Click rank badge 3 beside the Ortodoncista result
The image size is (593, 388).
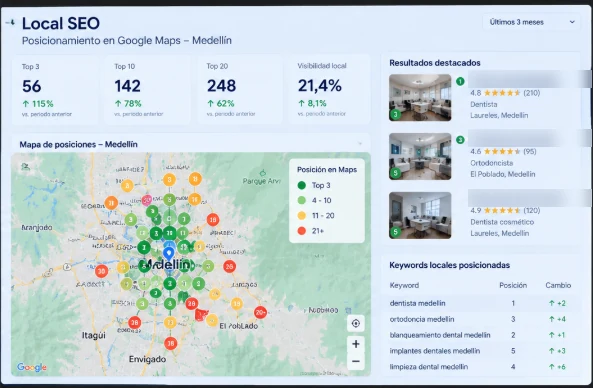click(x=460, y=140)
